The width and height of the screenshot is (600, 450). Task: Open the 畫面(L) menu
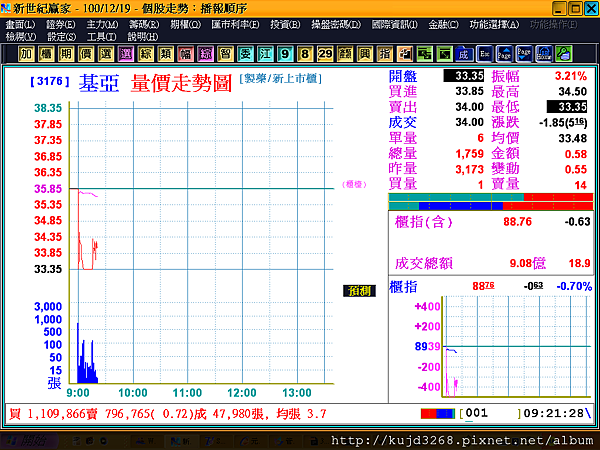point(20,24)
